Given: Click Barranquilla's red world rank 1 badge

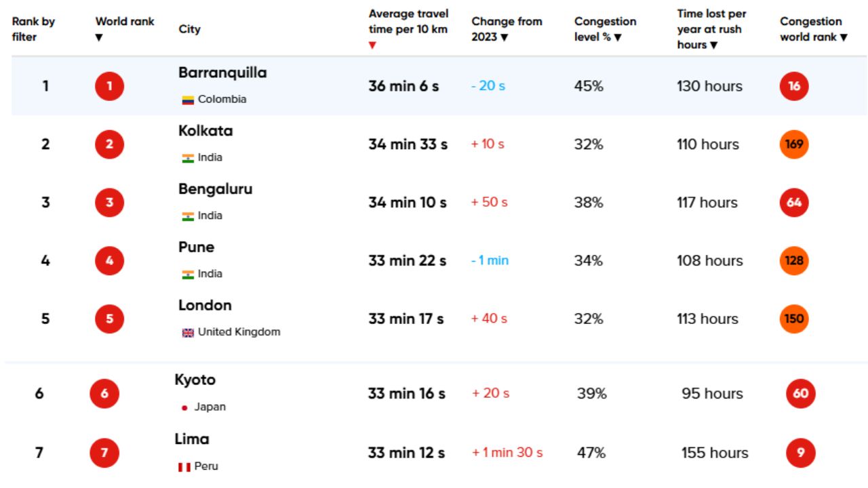Looking at the screenshot, I should [x=109, y=86].
